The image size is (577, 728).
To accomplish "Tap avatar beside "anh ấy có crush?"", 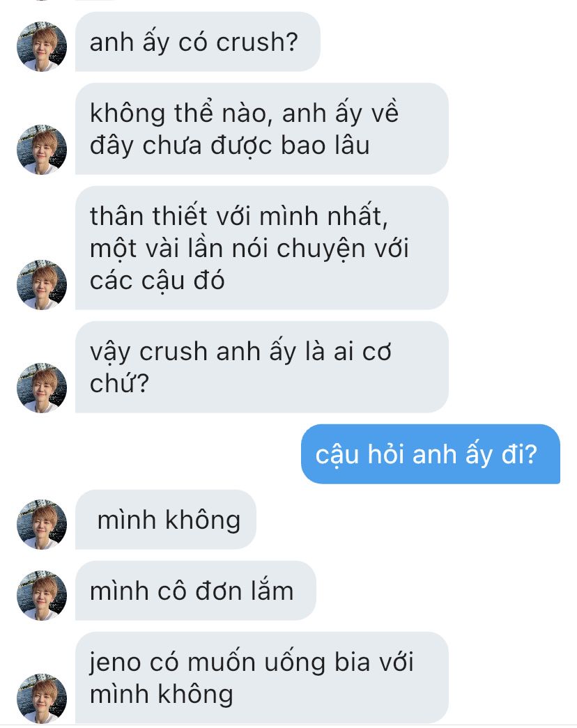I will (42, 47).
